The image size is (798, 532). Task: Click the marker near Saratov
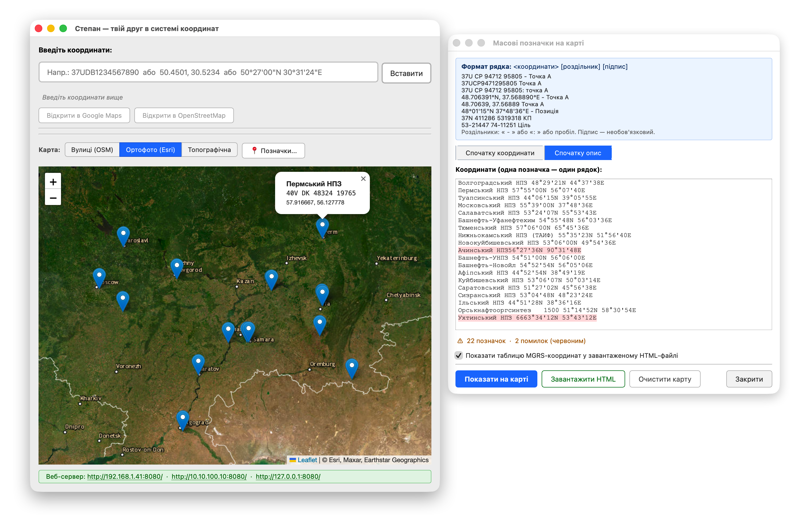[x=198, y=365]
